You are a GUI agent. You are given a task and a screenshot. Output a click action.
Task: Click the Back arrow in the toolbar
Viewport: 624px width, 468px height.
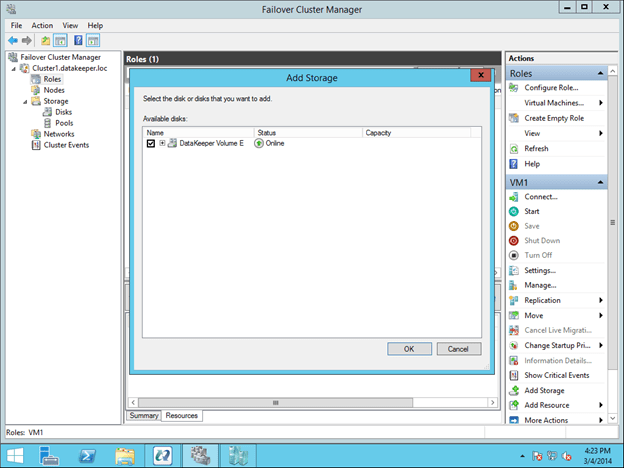coord(12,40)
